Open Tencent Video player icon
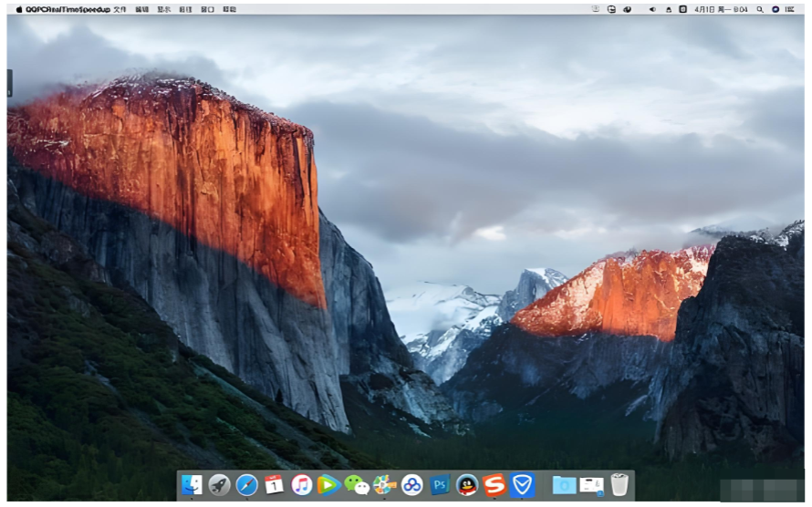This screenshot has height=507, width=812. (328, 485)
